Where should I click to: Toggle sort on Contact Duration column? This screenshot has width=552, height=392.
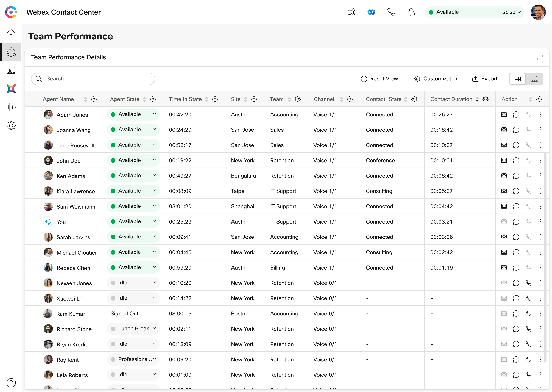[x=477, y=99]
